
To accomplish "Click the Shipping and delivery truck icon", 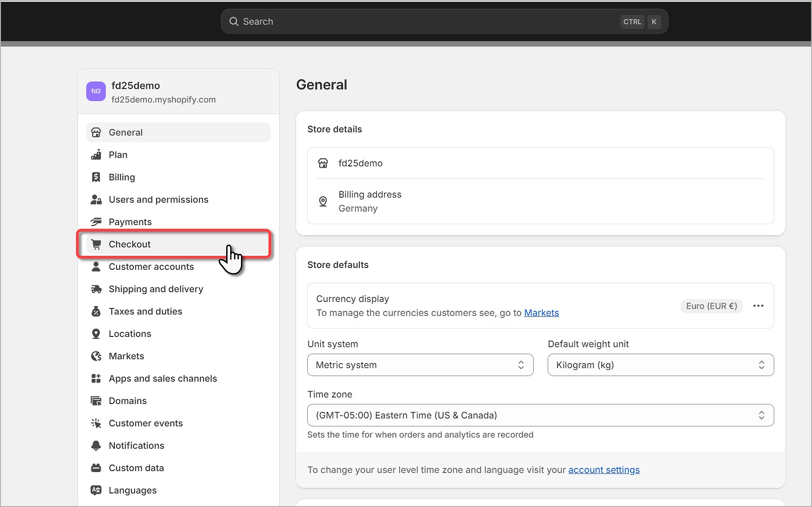I will click(x=96, y=289).
